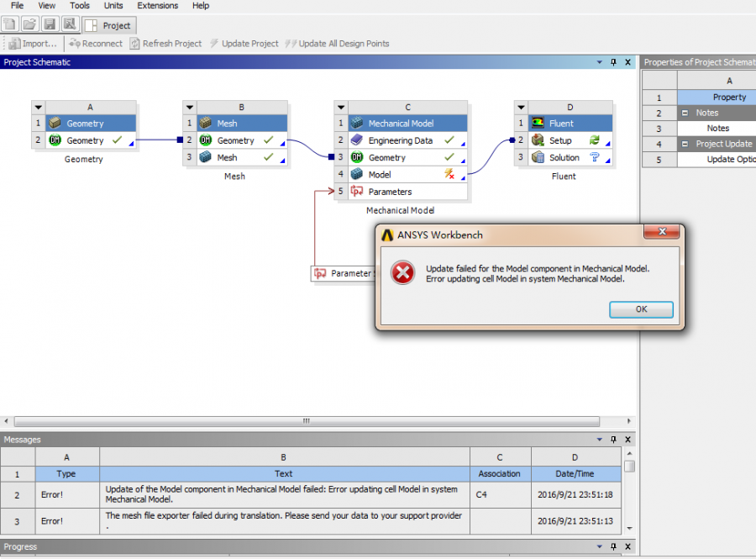Open system C Mechanical Model dropdown arrow
Screen dimensions: 756x559
click(341, 107)
